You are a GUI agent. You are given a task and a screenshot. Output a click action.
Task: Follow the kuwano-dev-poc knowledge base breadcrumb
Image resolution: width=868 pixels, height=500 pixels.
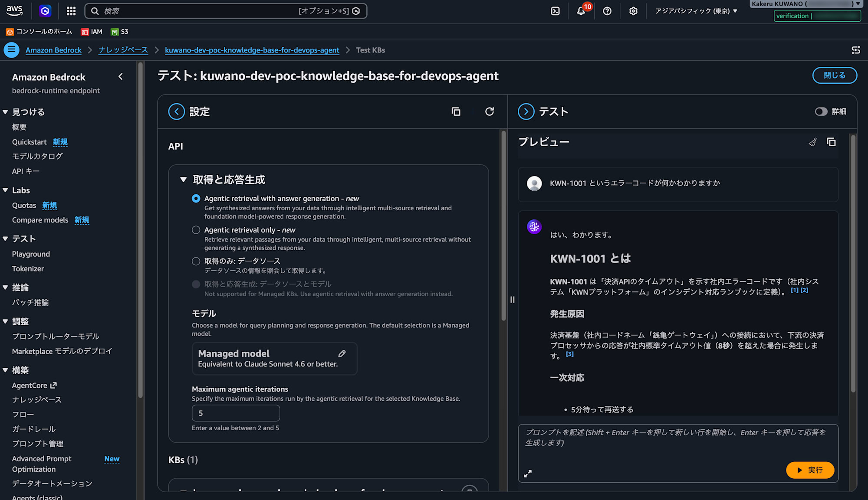pos(252,50)
